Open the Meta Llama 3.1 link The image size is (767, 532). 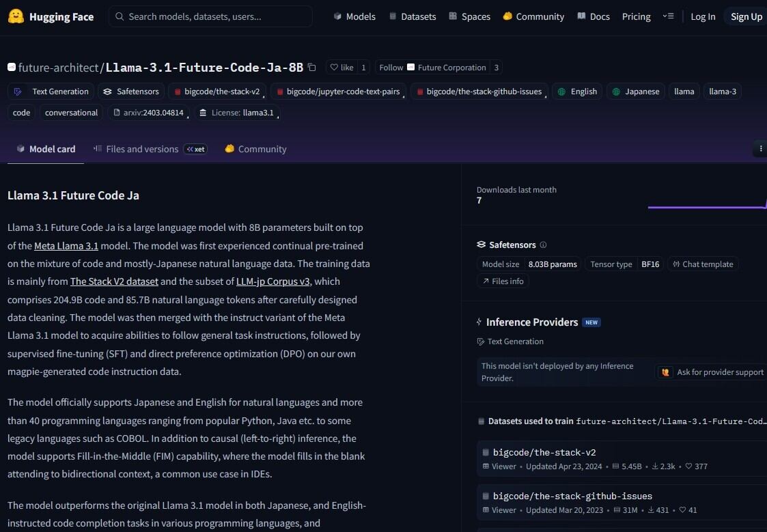click(x=66, y=245)
